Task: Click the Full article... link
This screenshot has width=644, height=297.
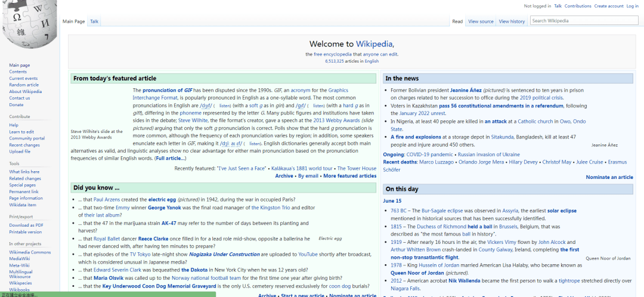Action: click(x=171, y=159)
